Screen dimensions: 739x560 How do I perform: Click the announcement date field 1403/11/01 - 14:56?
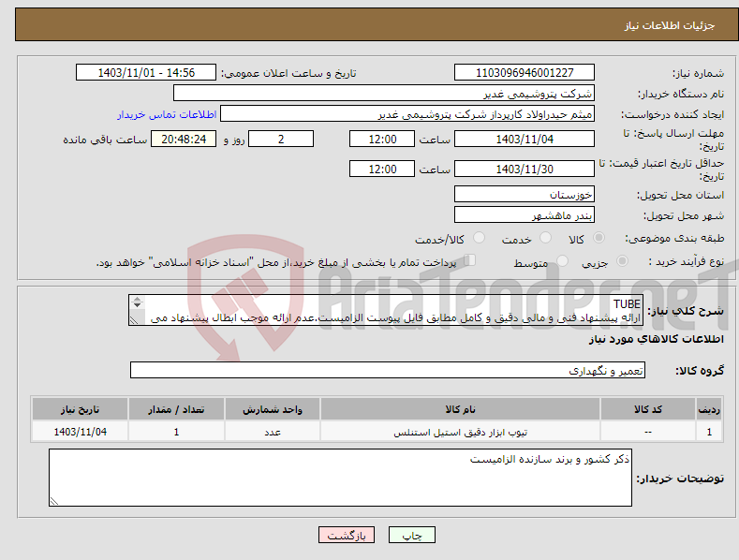click(x=146, y=73)
